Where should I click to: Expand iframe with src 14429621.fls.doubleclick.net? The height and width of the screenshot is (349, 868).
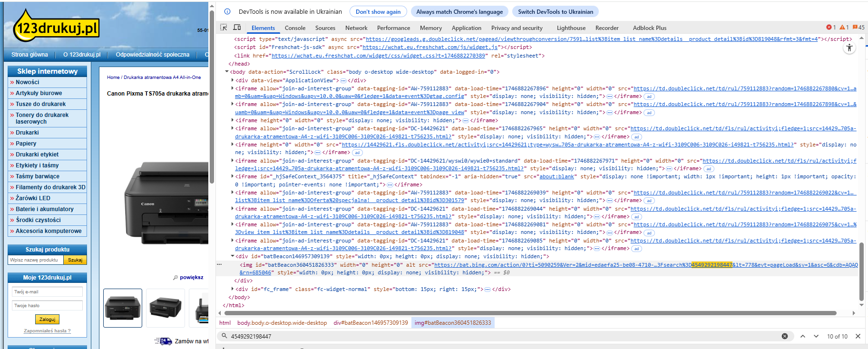(233, 145)
